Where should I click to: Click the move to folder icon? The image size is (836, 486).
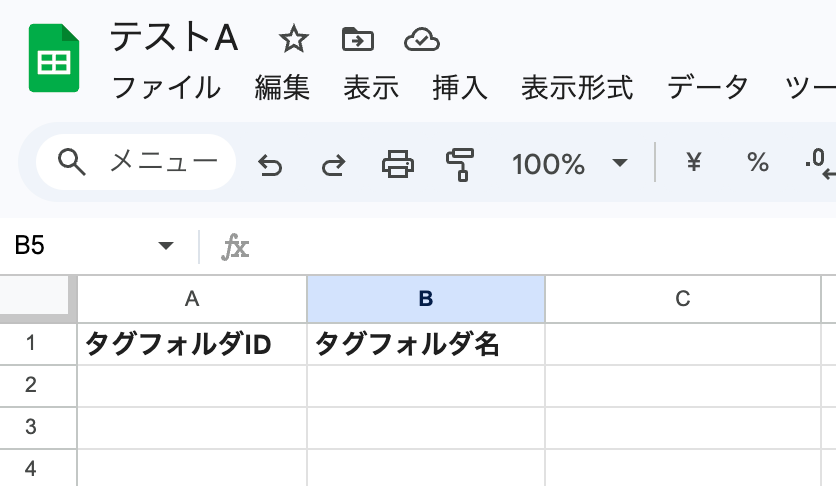(357, 39)
